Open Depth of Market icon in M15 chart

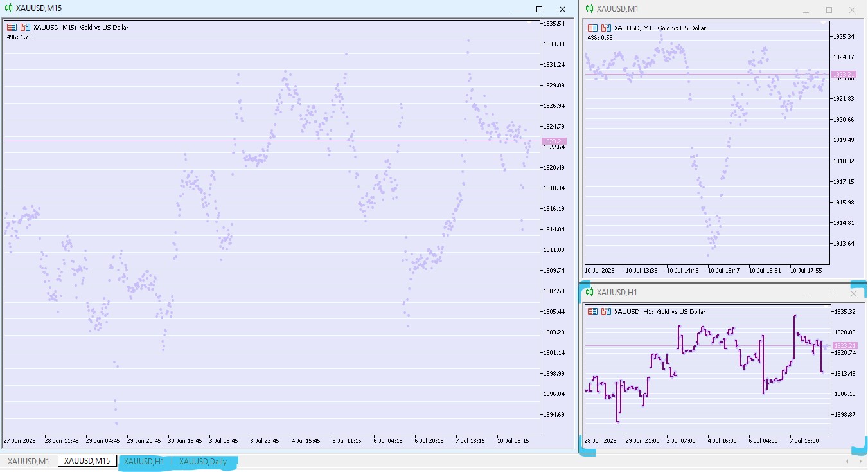(x=25, y=28)
